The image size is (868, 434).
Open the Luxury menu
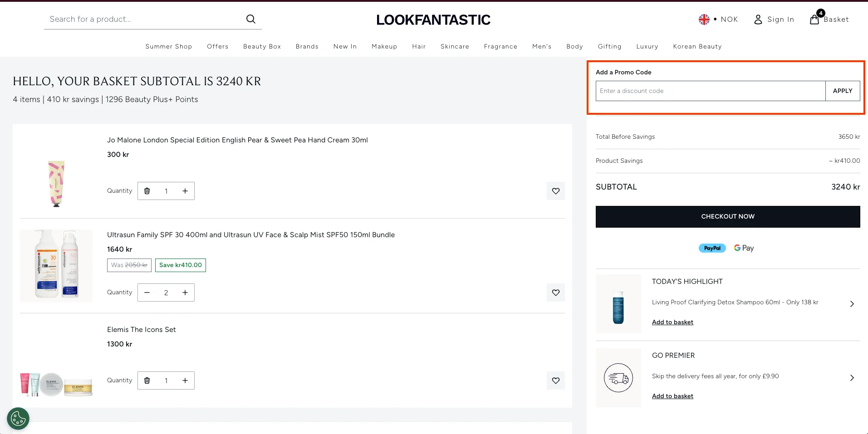pos(647,46)
